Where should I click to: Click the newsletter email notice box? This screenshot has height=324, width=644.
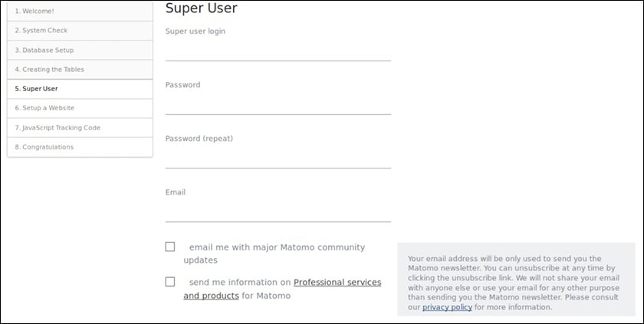tap(516, 279)
